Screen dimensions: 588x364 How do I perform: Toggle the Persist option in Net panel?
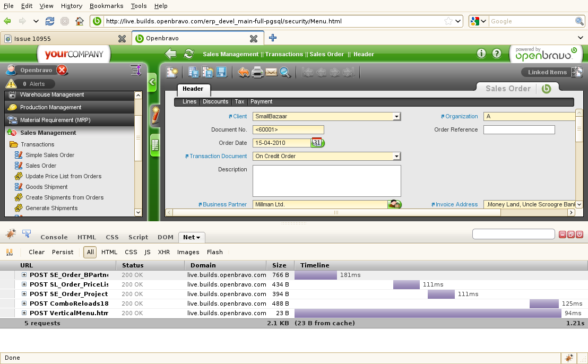(63, 252)
